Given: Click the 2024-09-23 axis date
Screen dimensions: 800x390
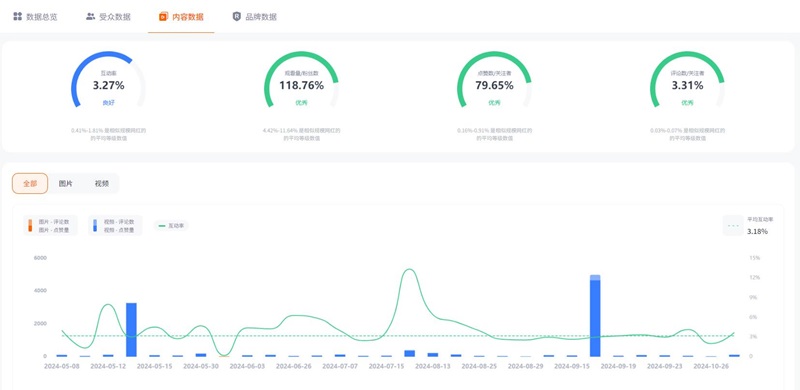Looking at the screenshot, I should [665, 366].
